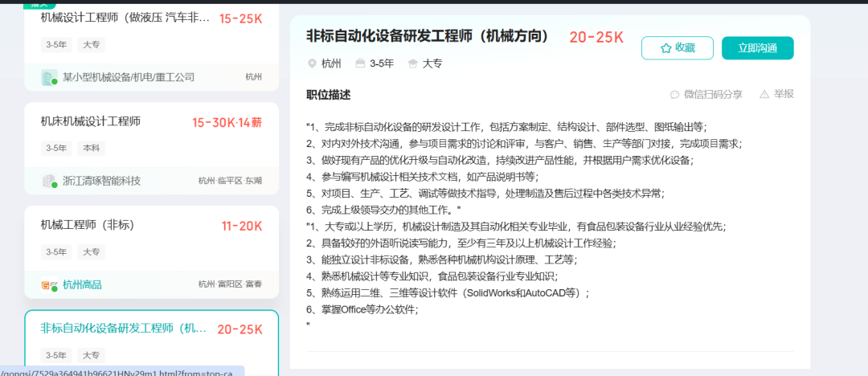Click the graduation cap icon beside 大专
The height and width of the screenshot is (376, 868).
412,63
